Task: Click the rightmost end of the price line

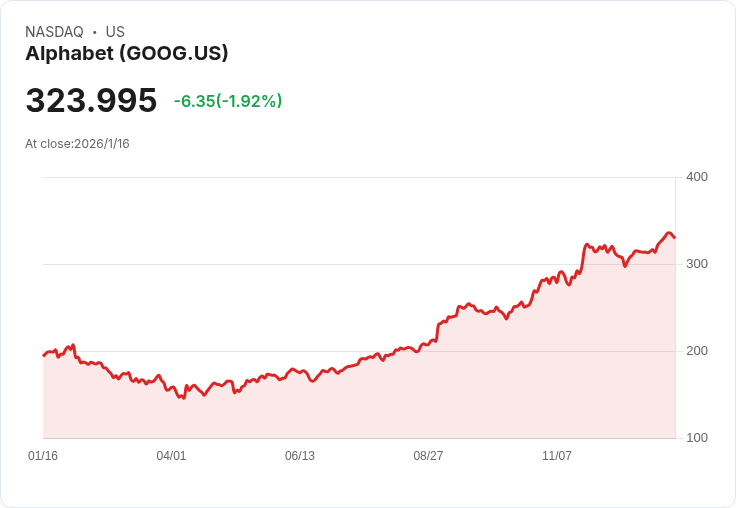Action: point(675,238)
